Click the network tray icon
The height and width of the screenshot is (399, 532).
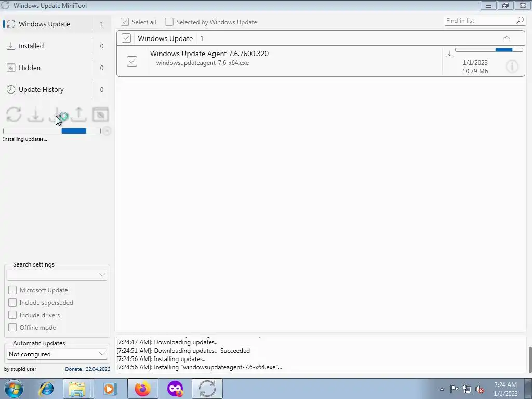467,389
